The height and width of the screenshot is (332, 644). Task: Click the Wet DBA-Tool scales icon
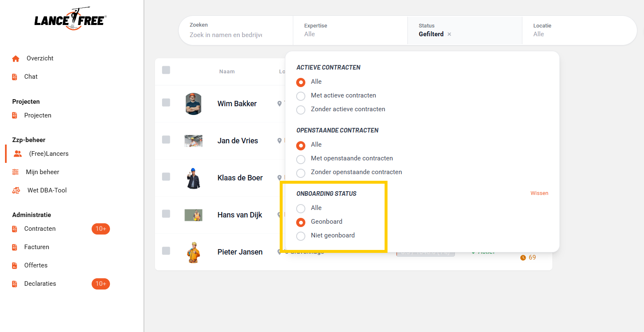point(16,190)
